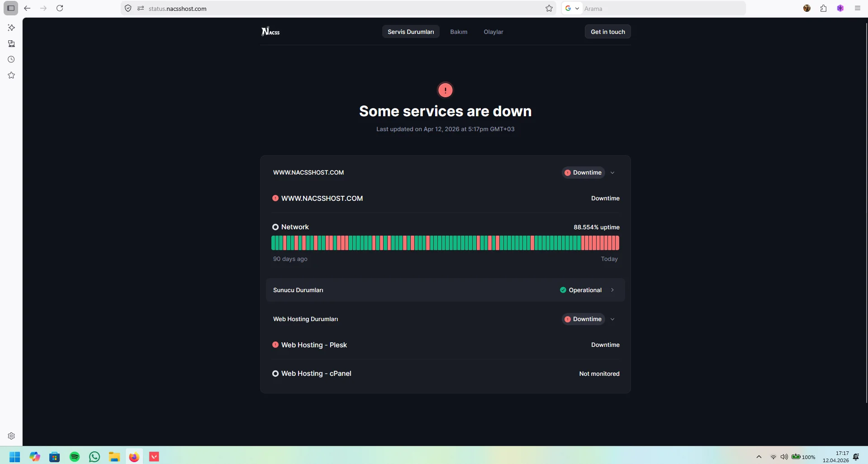
Task: Switch to the Bakım tab
Action: coord(459,32)
